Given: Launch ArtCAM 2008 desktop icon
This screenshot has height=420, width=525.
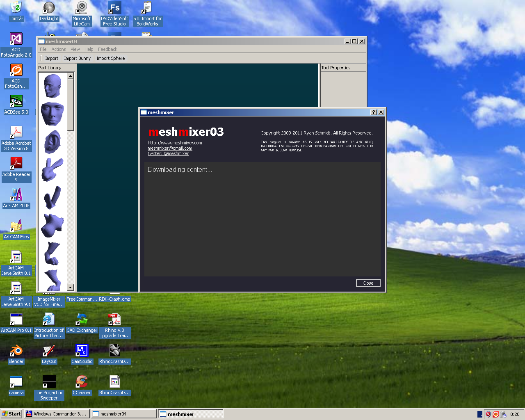Looking at the screenshot, I should pyautogui.click(x=16, y=195).
